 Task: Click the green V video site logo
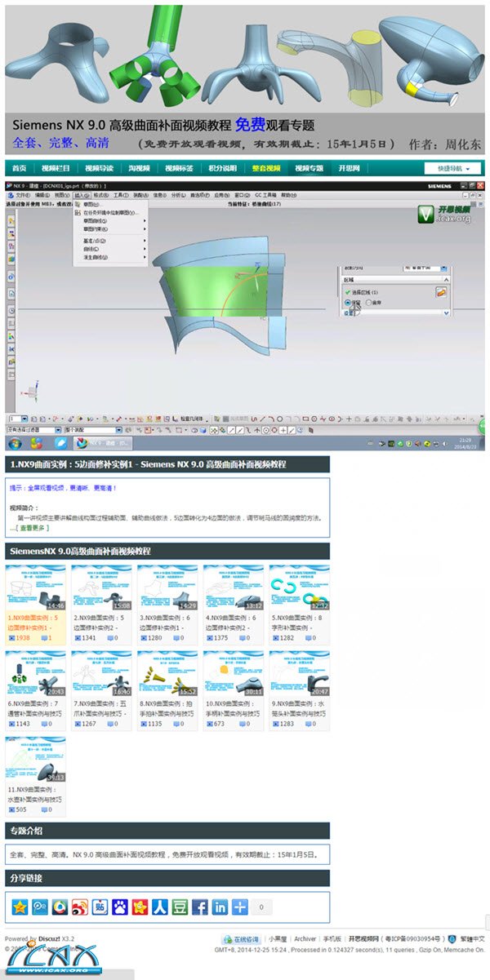coord(425,216)
